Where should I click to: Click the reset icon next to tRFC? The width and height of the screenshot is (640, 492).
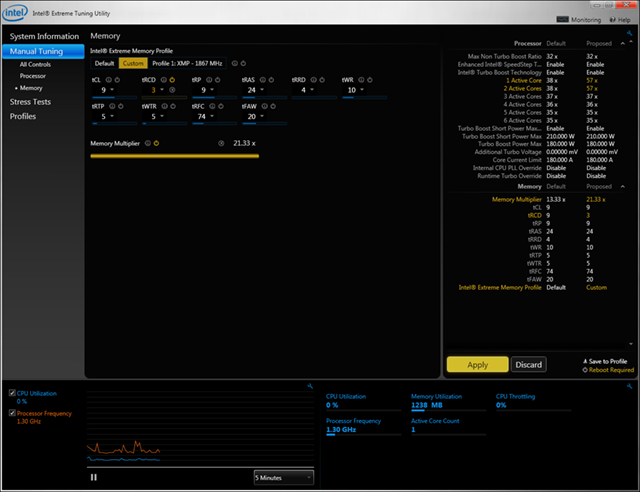(221, 106)
